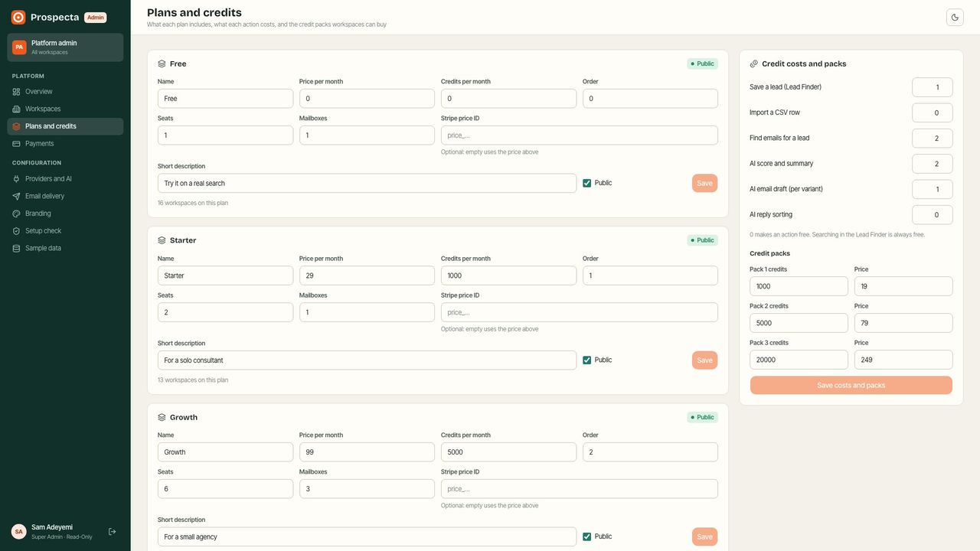Click the layers icon of Free plan
Viewport: 980px width, 551px height.
pyautogui.click(x=162, y=64)
